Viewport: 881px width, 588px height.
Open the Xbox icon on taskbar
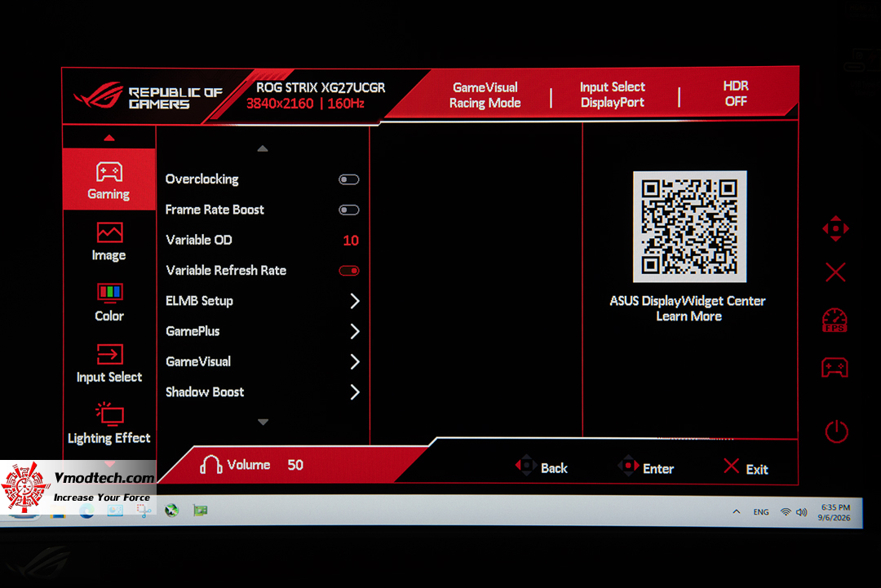(171, 510)
